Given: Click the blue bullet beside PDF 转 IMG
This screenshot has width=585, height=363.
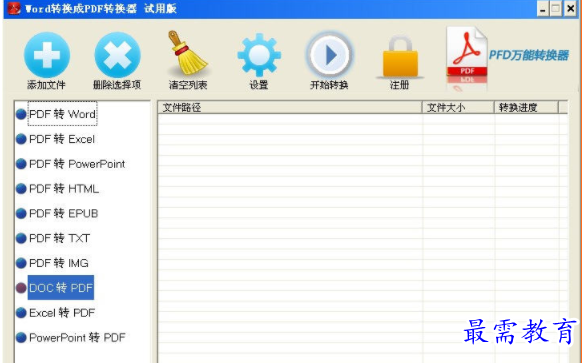Looking at the screenshot, I should 21,263.
